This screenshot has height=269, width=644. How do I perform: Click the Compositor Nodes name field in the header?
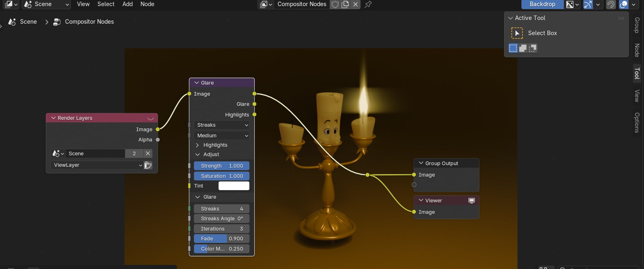coord(302,4)
